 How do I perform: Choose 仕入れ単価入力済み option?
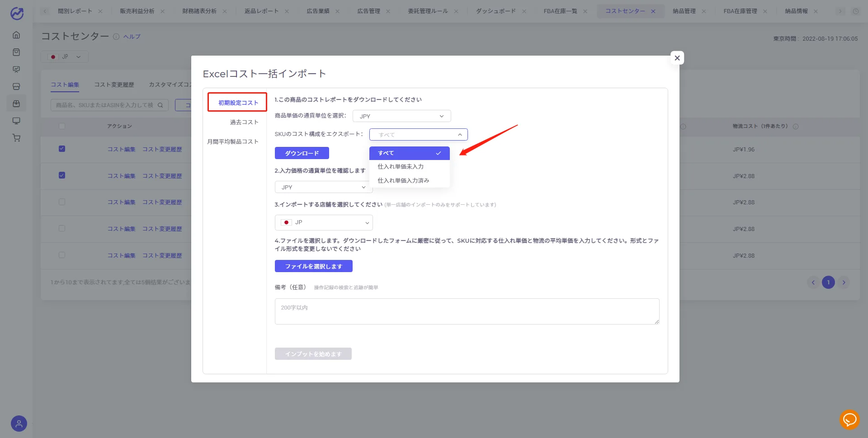pyautogui.click(x=409, y=181)
